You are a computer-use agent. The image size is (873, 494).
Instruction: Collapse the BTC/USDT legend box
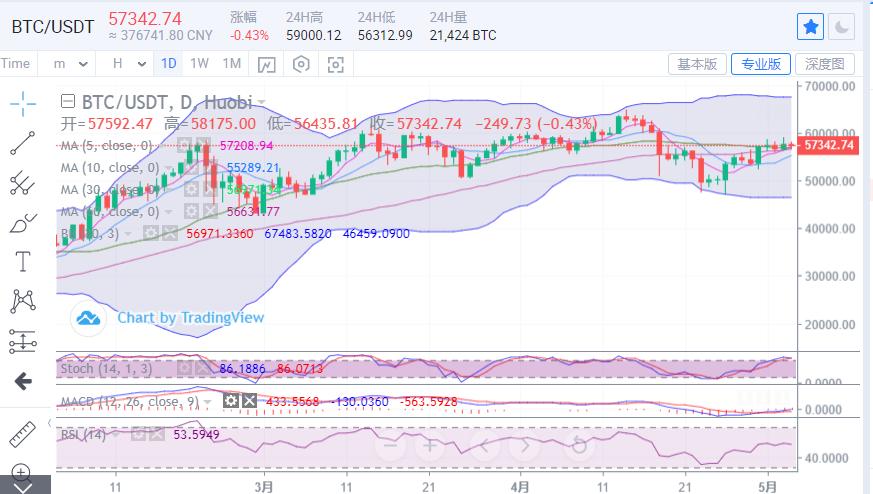click(x=67, y=101)
